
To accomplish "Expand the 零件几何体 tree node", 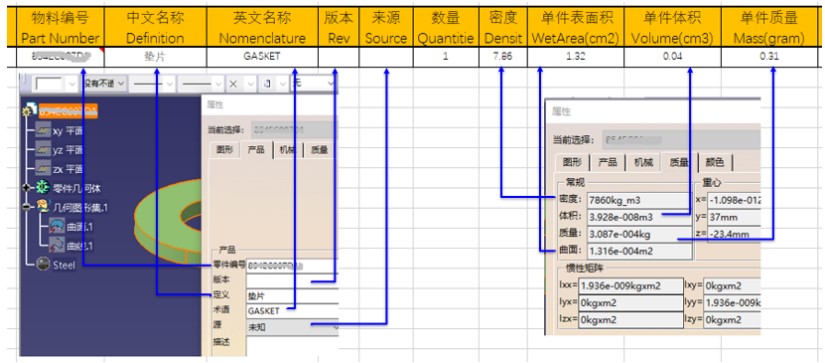I will [x=26, y=188].
